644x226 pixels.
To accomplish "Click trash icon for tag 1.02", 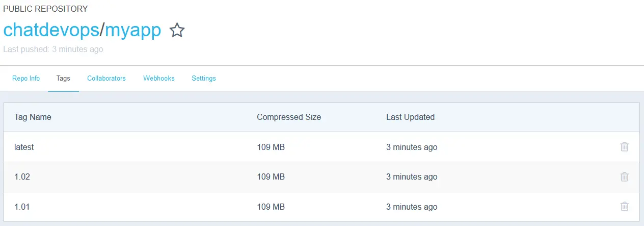I will pyautogui.click(x=624, y=177).
